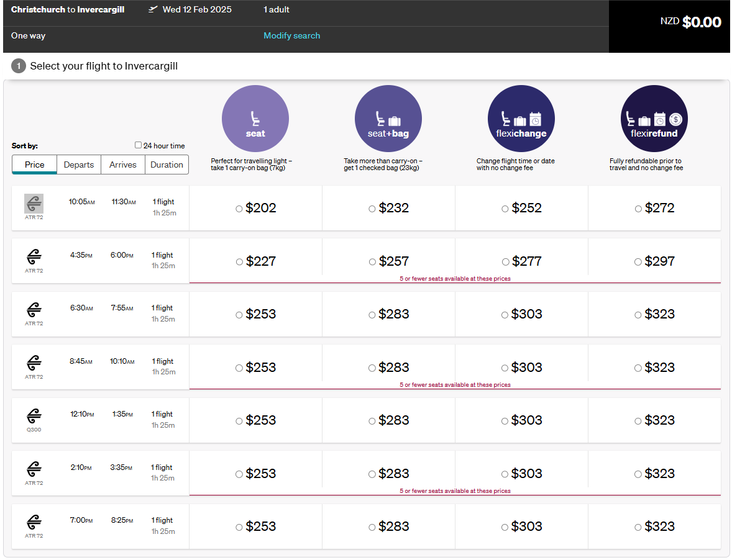Select $227 seat fare for 4:35PM flight
The image size is (732, 560).
click(x=239, y=262)
